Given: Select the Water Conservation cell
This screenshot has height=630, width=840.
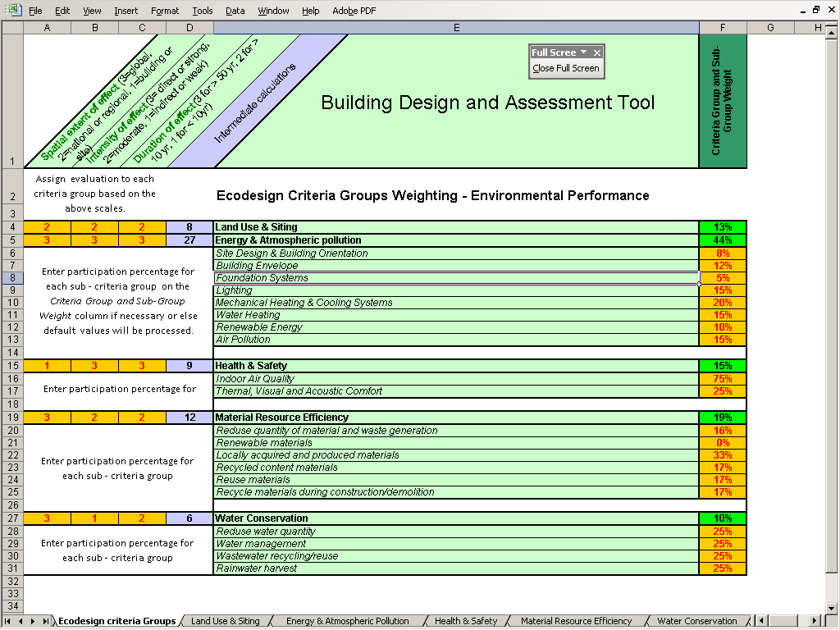Looking at the screenshot, I should [456, 518].
